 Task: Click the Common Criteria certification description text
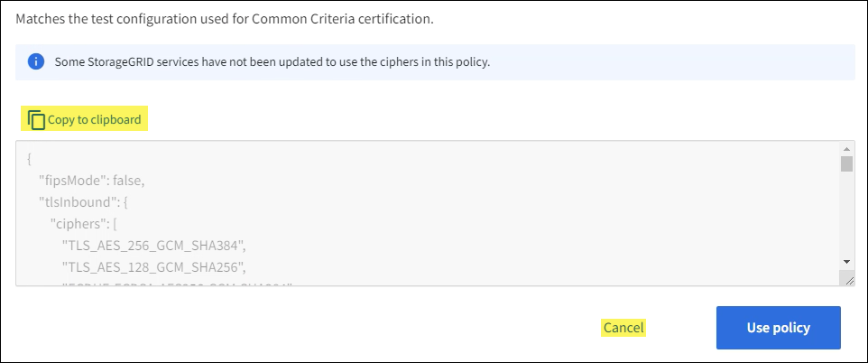[226, 19]
